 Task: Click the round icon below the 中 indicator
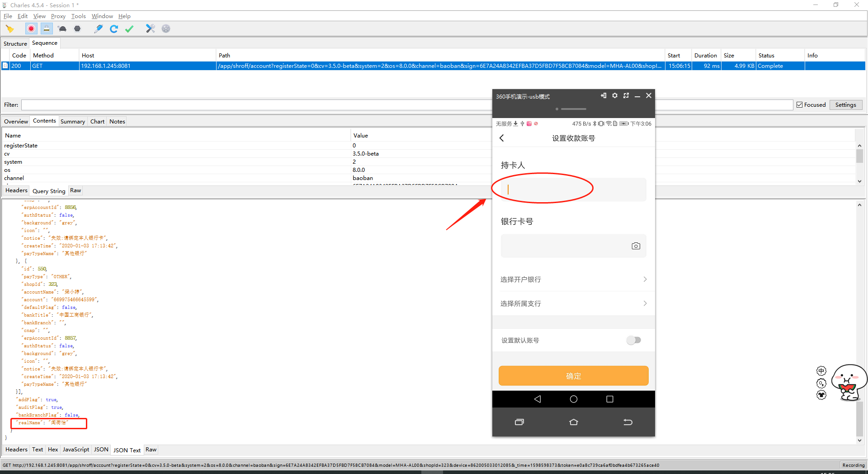pos(821,383)
